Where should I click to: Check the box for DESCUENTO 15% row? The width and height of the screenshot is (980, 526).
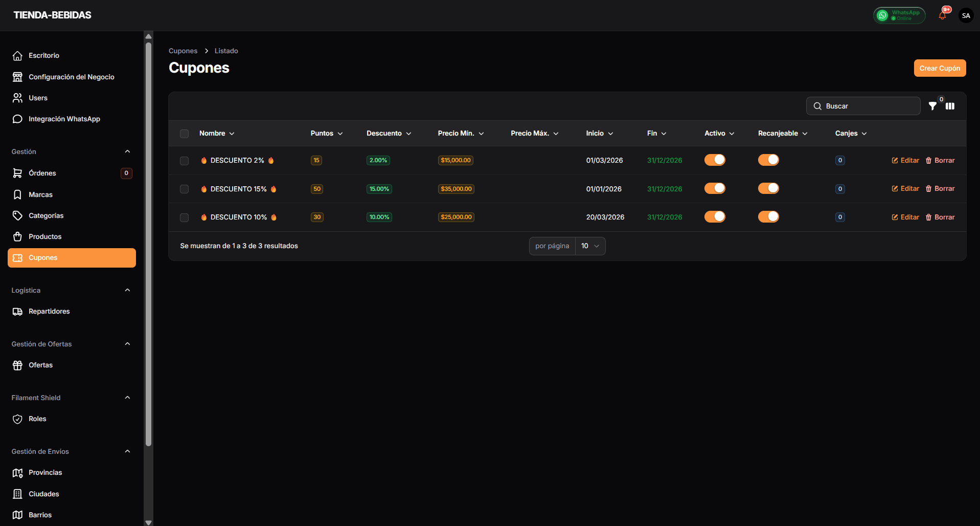pos(185,189)
